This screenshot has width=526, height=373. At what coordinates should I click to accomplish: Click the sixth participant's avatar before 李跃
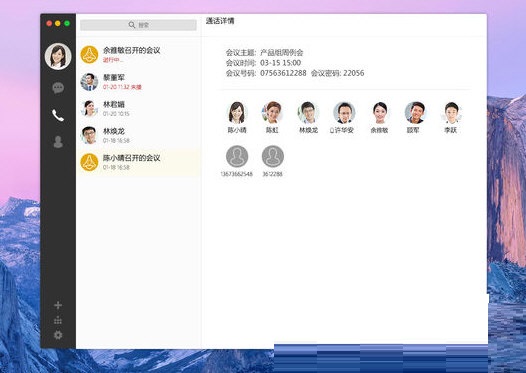415,113
